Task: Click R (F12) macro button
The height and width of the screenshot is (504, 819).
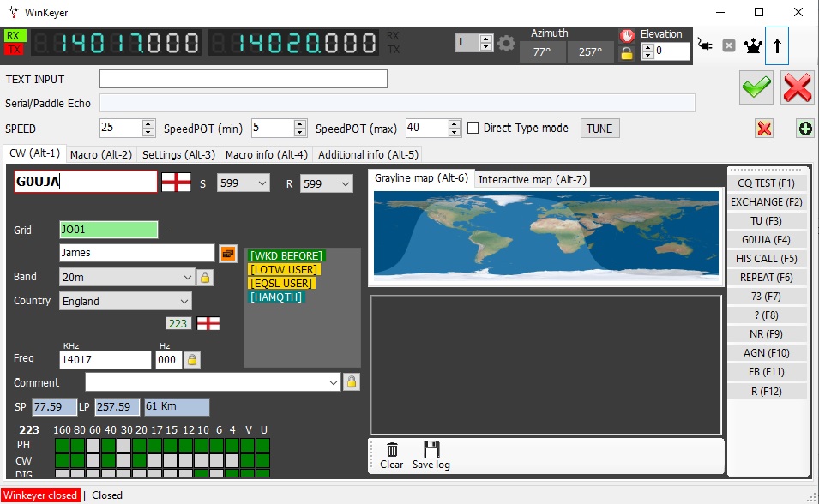Action: point(766,391)
